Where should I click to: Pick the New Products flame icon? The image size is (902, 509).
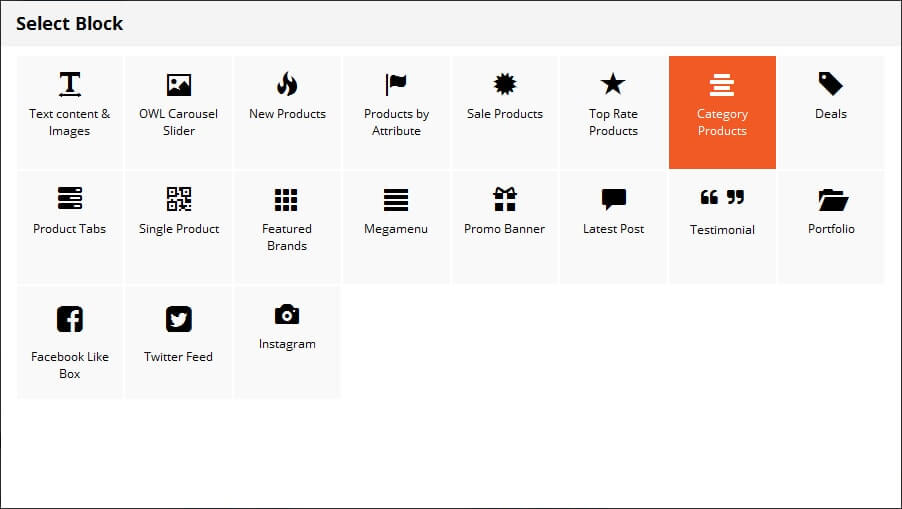click(x=287, y=84)
